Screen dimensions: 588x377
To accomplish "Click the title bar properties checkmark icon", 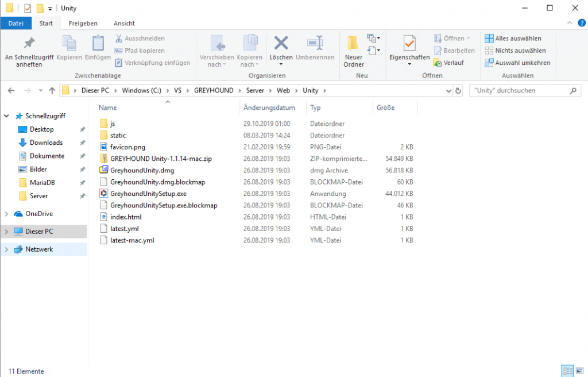I will [28, 8].
